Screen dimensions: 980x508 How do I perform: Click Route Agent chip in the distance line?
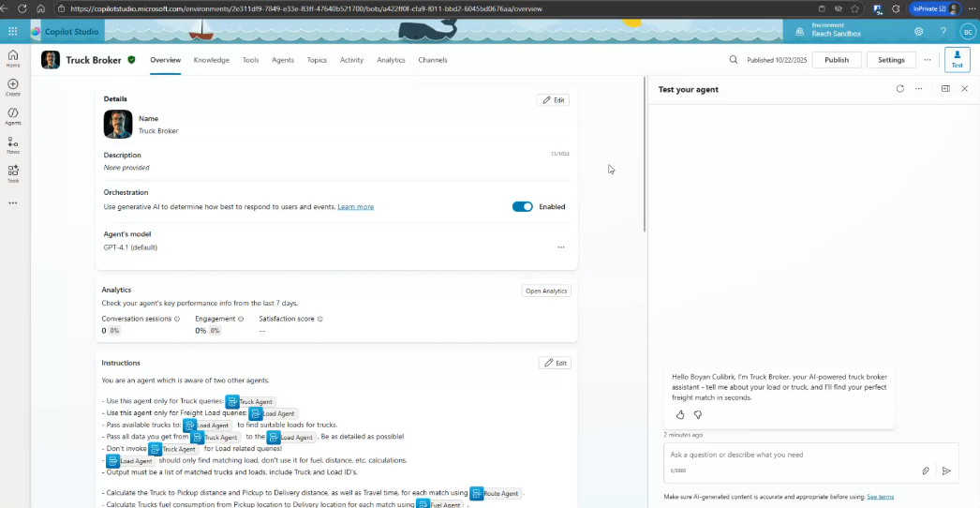point(497,493)
